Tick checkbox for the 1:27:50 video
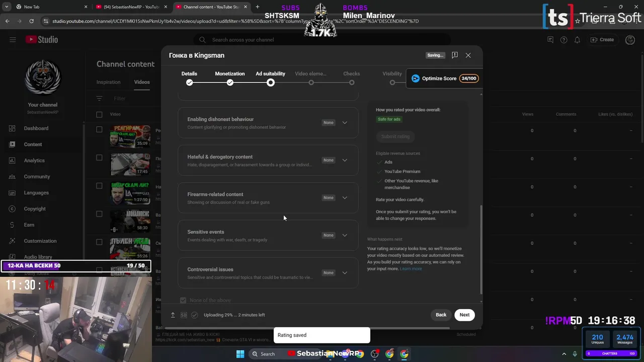The height and width of the screenshot is (362, 644). (99, 186)
